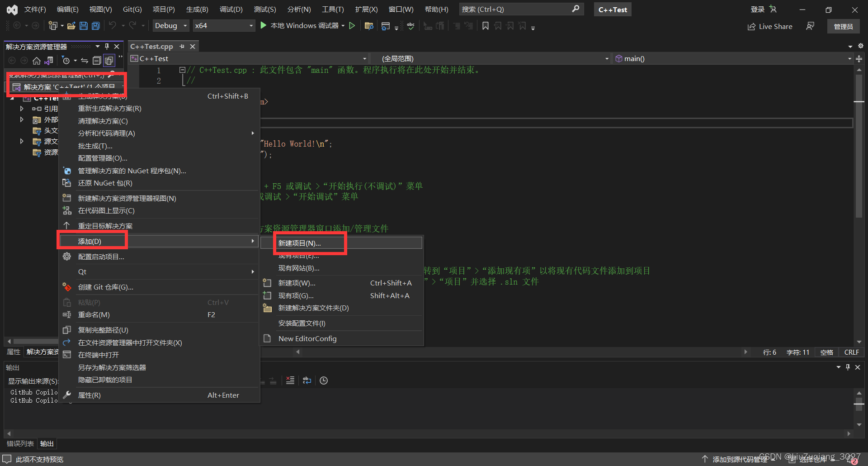
Task: Click the Solution Explorer horizontal scrollbar
Action: 36,341
